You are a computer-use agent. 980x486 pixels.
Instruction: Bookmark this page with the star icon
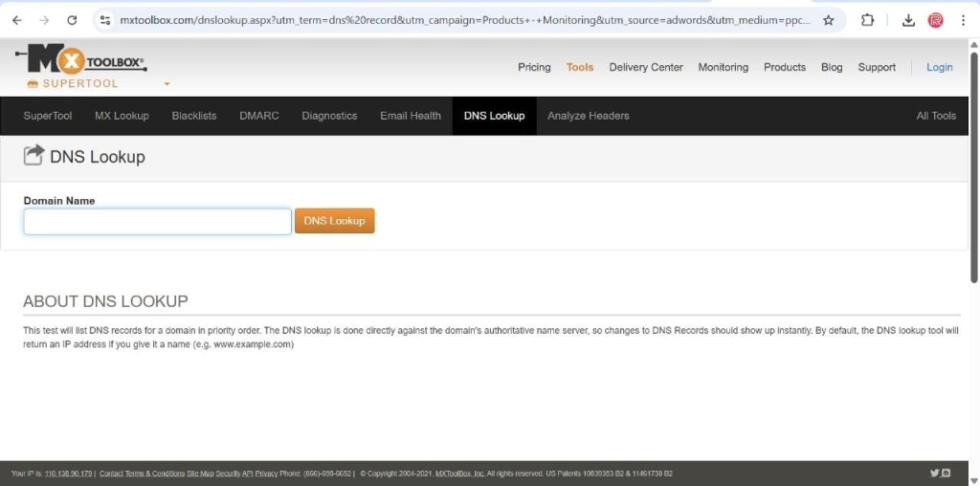(828, 20)
